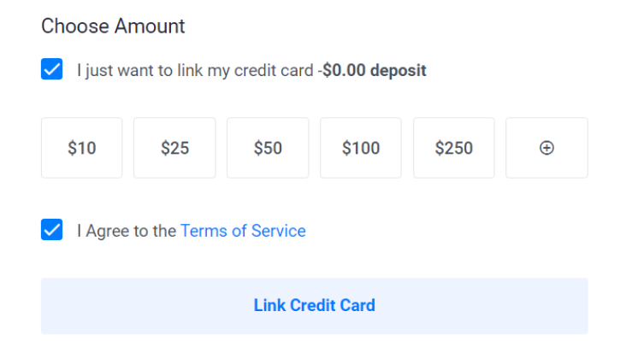644x341 pixels.
Task: Open the Terms of Service link
Action: (x=243, y=231)
